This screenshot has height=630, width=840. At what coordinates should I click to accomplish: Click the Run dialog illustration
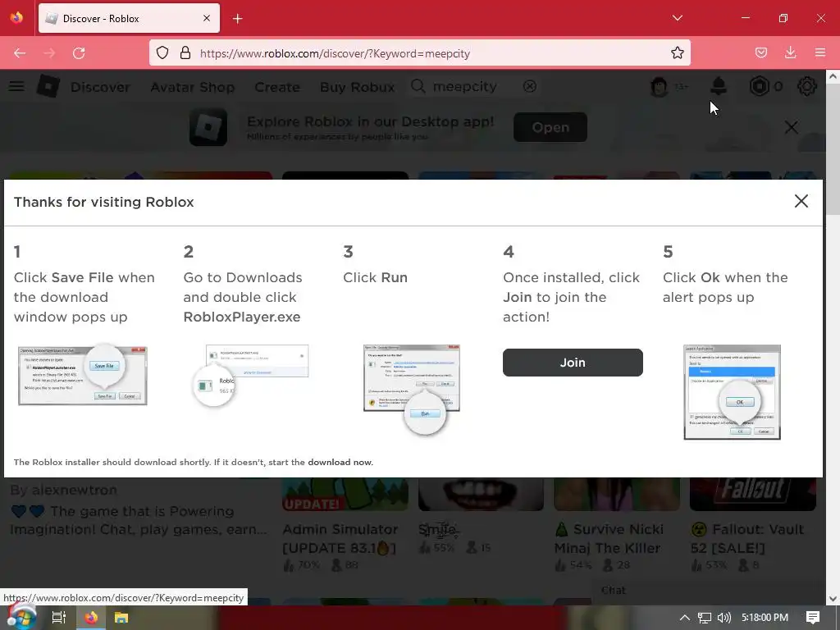pyautogui.click(x=412, y=388)
